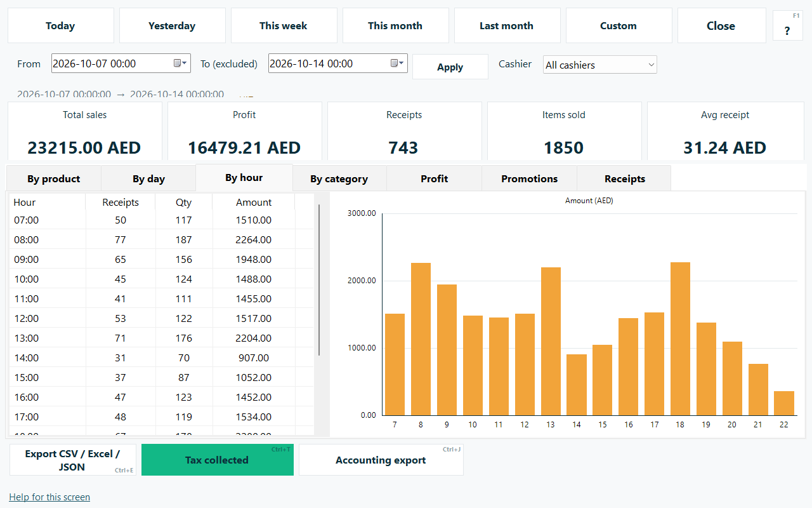This screenshot has height=508, width=812.
Task: Click the chart bar for hour 18
Action: pyautogui.click(x=680, y=339)
